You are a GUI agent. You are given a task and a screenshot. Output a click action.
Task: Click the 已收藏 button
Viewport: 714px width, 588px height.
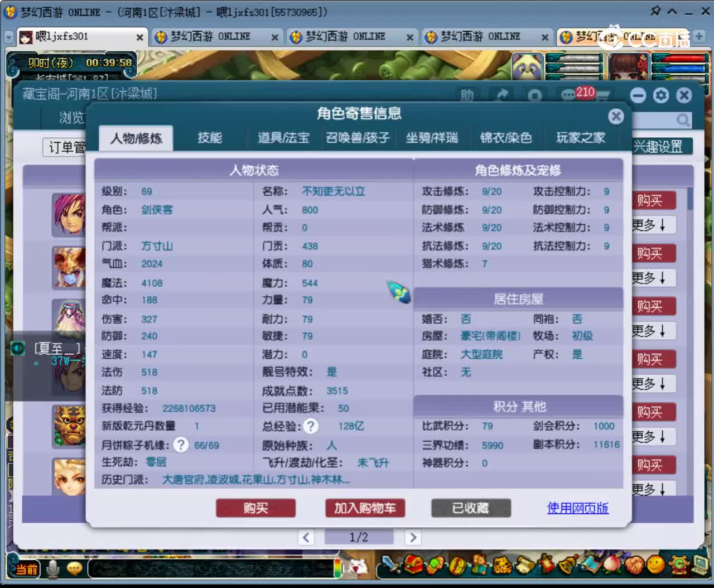pyautogui.click(x=471, y=508)
